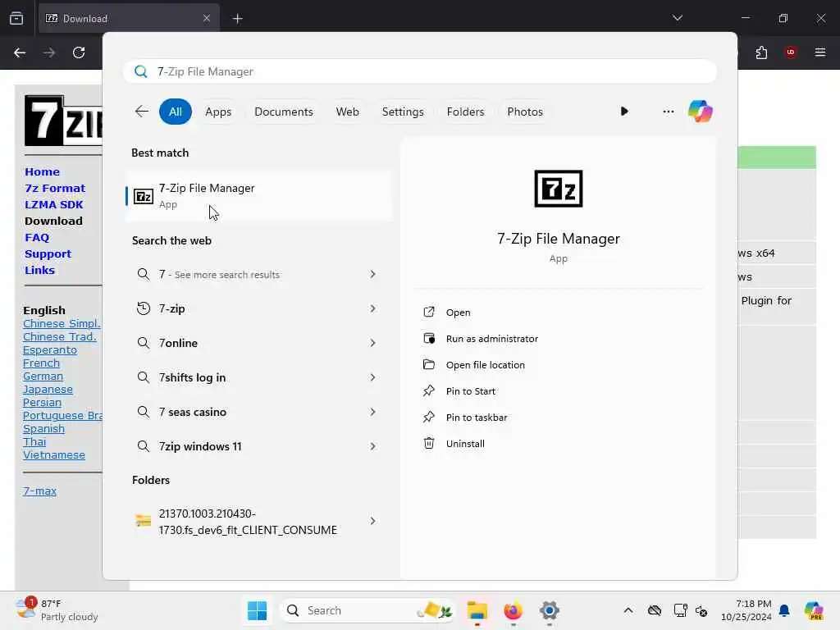Close the Download browser tab
The image size is (840, 630).
[206, 18]
